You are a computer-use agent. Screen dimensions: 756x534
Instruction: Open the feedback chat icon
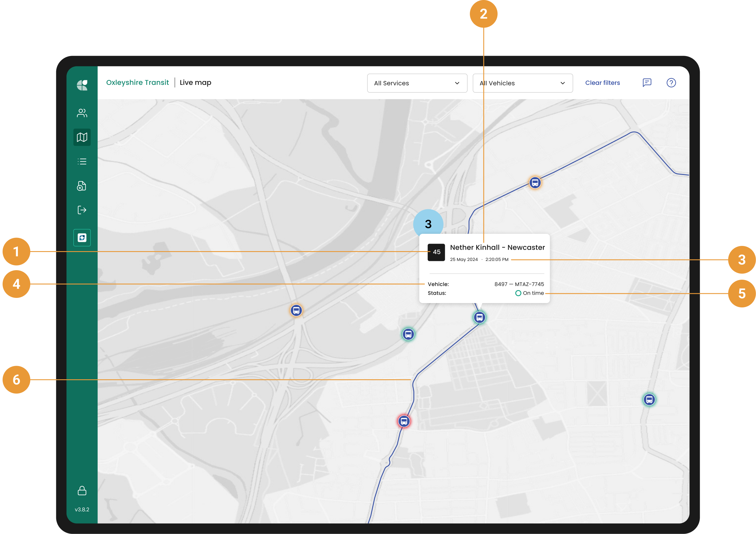(647, 83)
